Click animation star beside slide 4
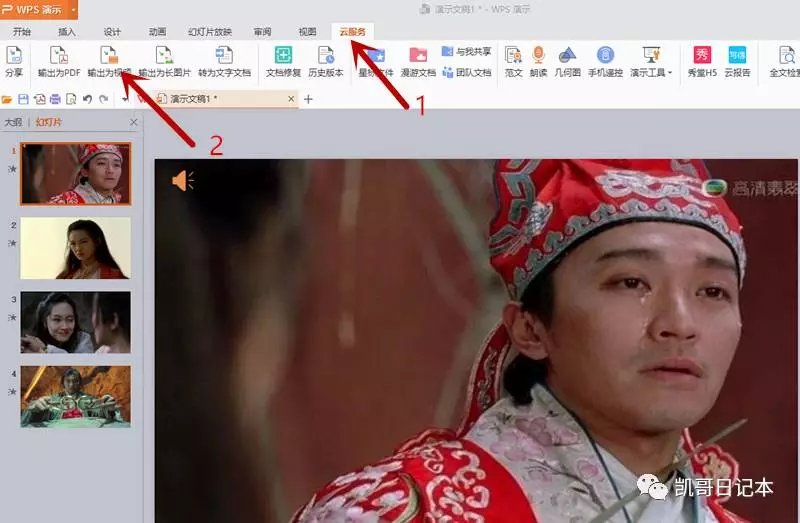 [x=13, y=392]
